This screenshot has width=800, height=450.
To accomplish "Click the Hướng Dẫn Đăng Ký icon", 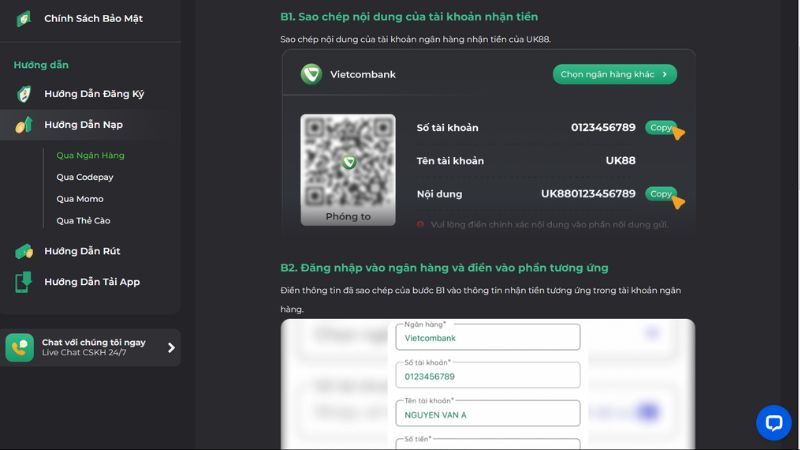I will (x=23, y=94).
